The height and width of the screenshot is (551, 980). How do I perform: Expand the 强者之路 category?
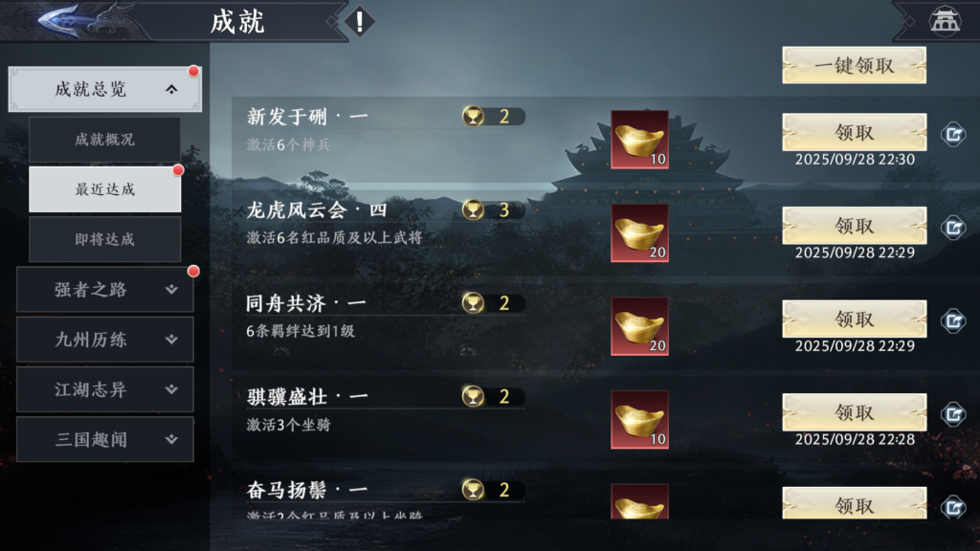[x=104, y=289]
